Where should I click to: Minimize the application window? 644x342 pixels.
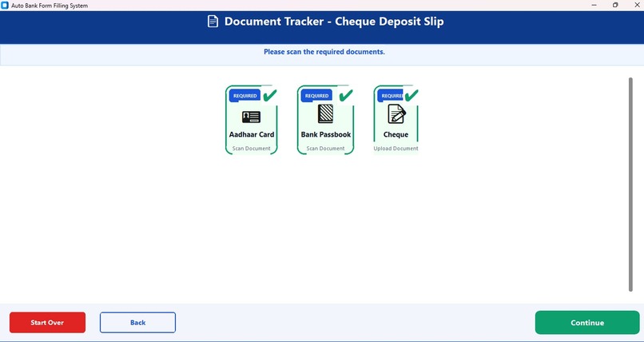click(594, 5)
